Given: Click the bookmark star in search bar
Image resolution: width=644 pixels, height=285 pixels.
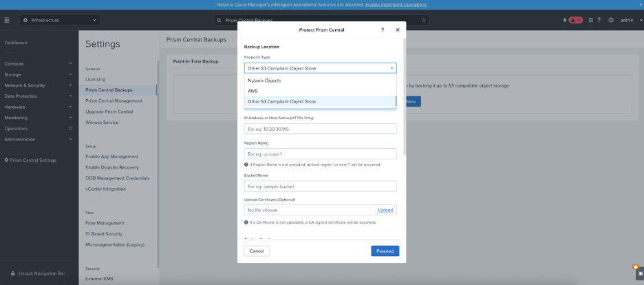Looking at the screenshot, I should point(424,20).
